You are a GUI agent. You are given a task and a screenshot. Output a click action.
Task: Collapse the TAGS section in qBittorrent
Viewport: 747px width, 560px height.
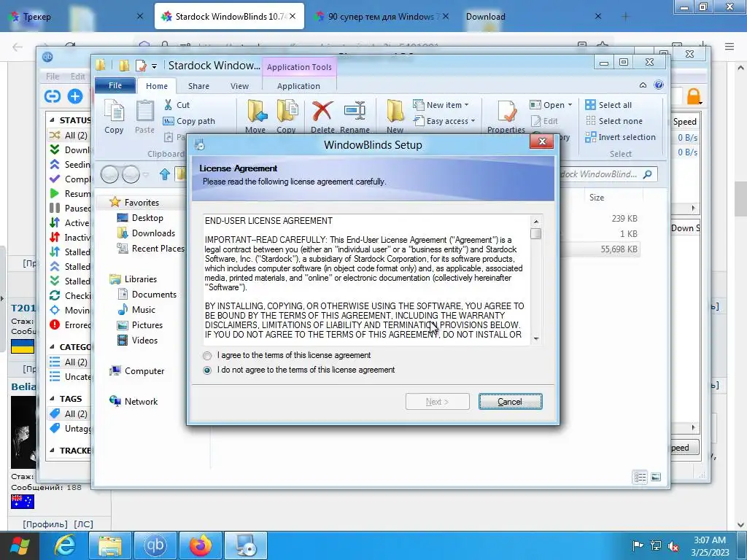52,399
